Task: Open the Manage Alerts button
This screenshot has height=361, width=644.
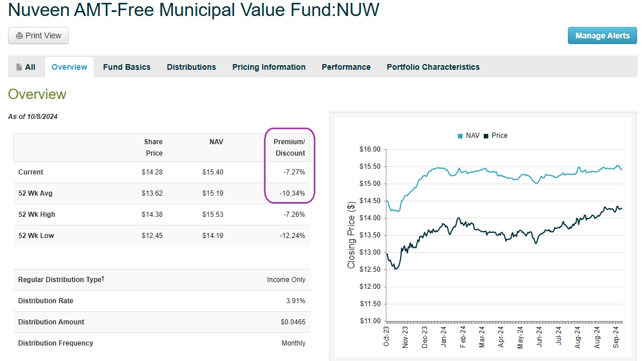Action: coord(602,35)
